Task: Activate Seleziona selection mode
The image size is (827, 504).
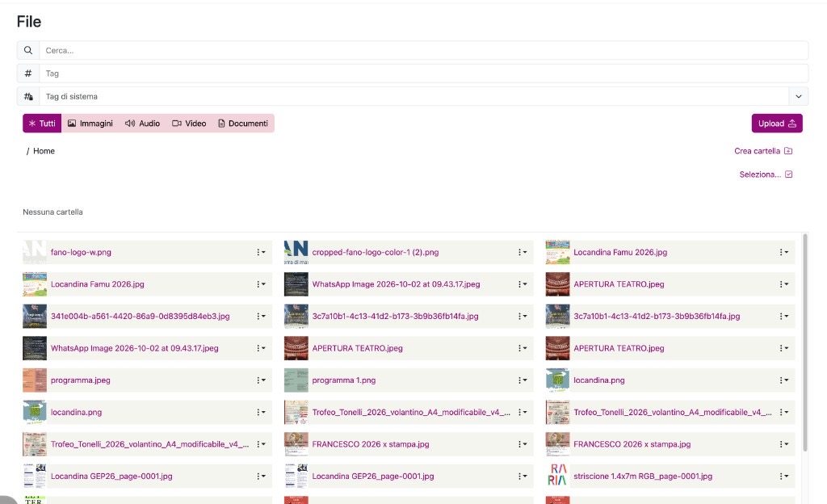Action: pos(766,174)
